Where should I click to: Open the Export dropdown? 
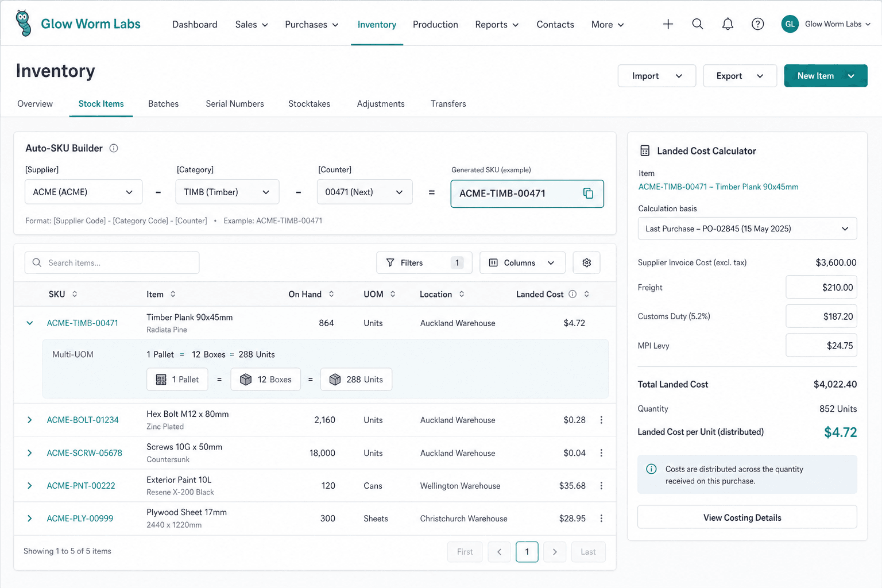tap(740, 76)
